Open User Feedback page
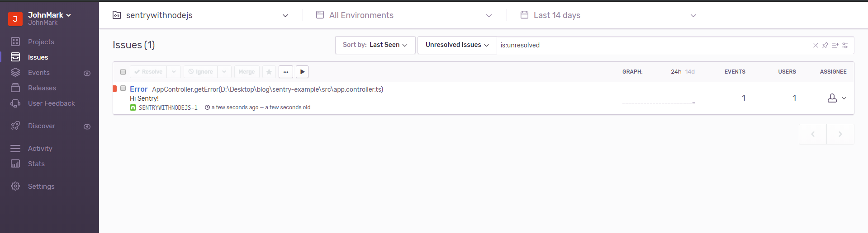The image size is (868, 233). tap(51, 103)
